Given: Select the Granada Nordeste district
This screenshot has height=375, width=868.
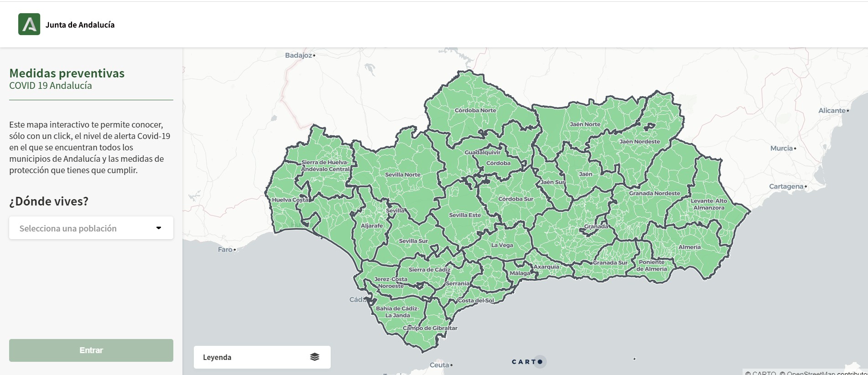Looking at the screenshot, I should [654, 194].
